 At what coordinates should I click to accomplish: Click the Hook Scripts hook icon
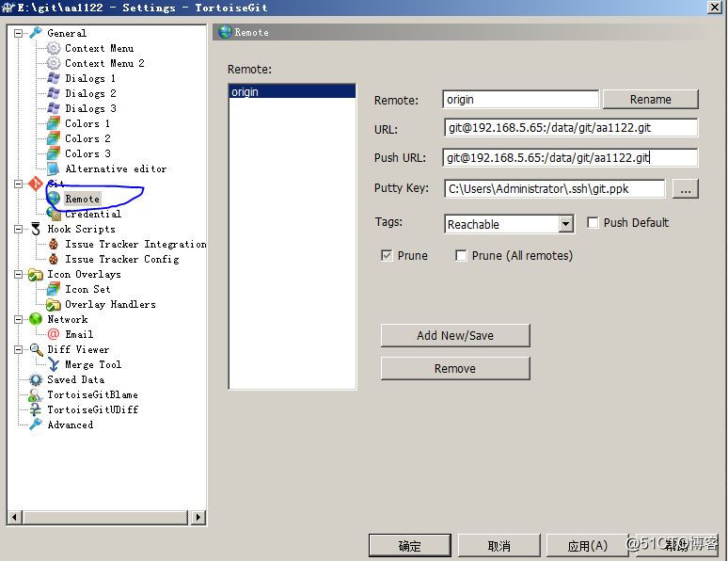tap(36, 229)
